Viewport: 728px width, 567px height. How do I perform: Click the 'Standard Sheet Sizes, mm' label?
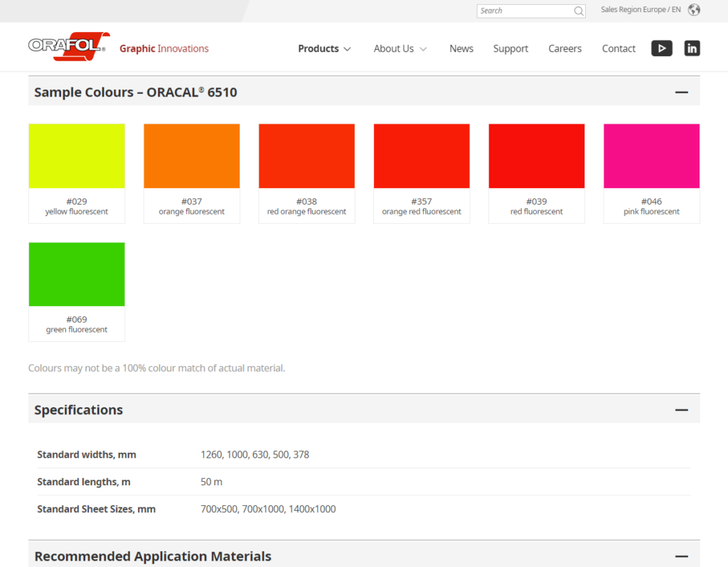pos(96,509)
